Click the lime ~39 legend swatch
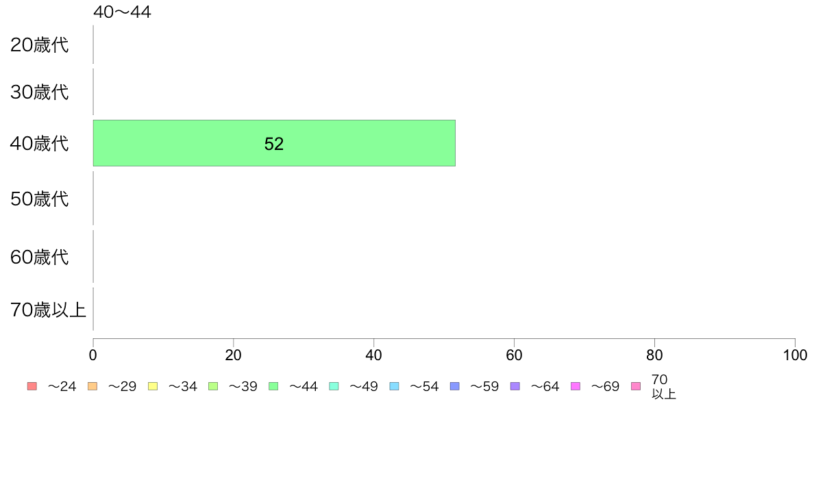Viewport: 814px width, 504px height. [213, 386]
